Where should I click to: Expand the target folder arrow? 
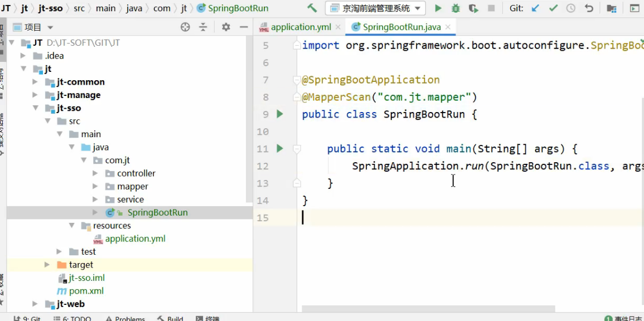[47, 265]
